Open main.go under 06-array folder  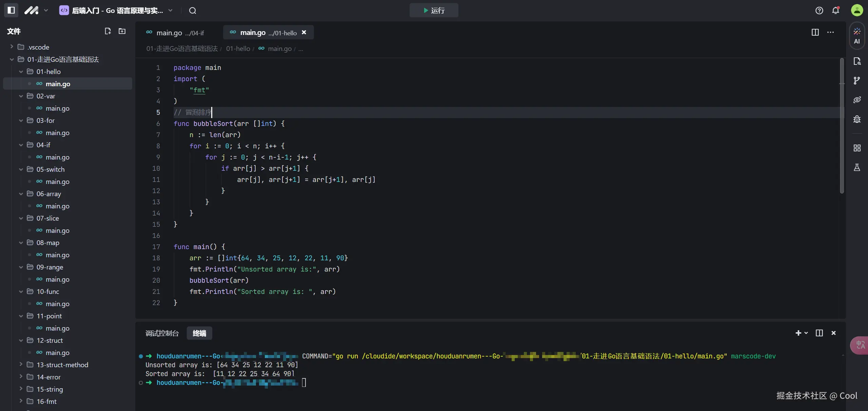(x=57, y=206)
